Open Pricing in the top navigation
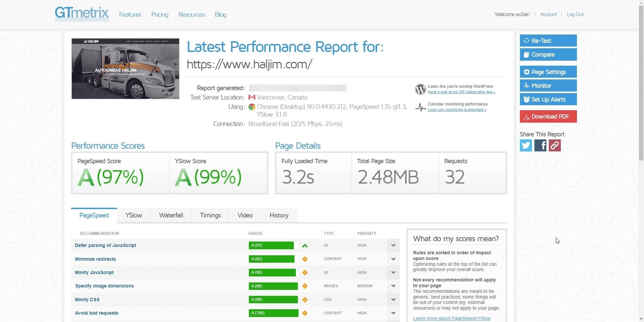This screenshot has width=644, height=322. tap(160, 15)
